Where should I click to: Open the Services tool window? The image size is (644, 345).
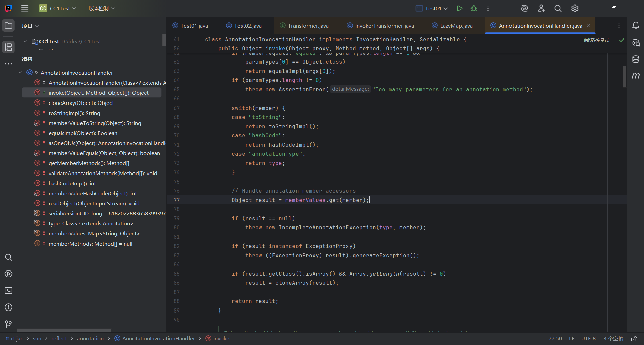tap(9, 274)
